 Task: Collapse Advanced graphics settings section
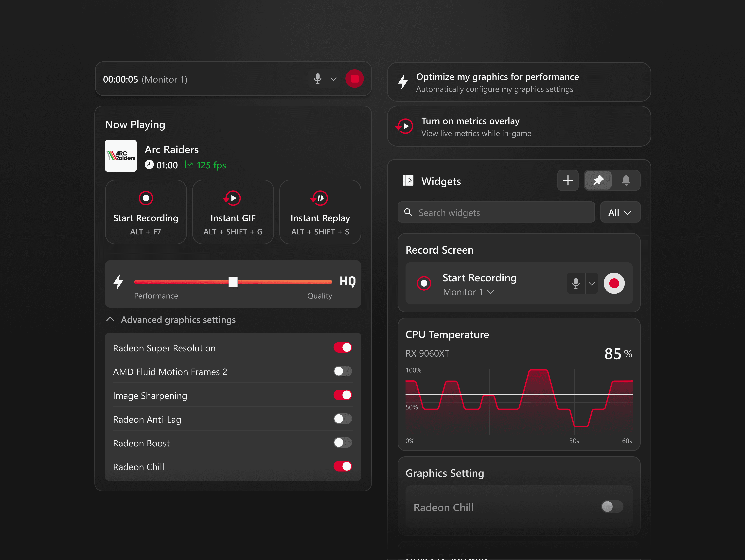[x=110, y=320]
